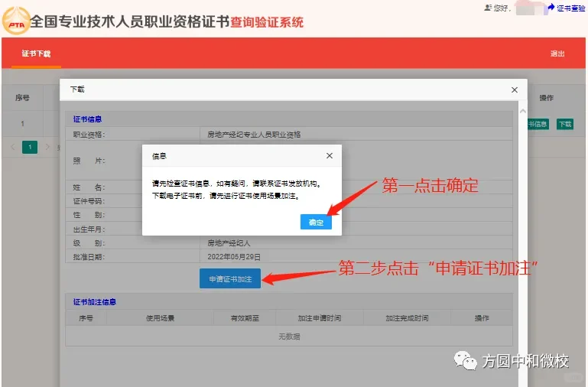The height and width of the screenshot is (387, 588).
Task: Click the 加注完成时间 column header
Action: [x=407, y=318]
